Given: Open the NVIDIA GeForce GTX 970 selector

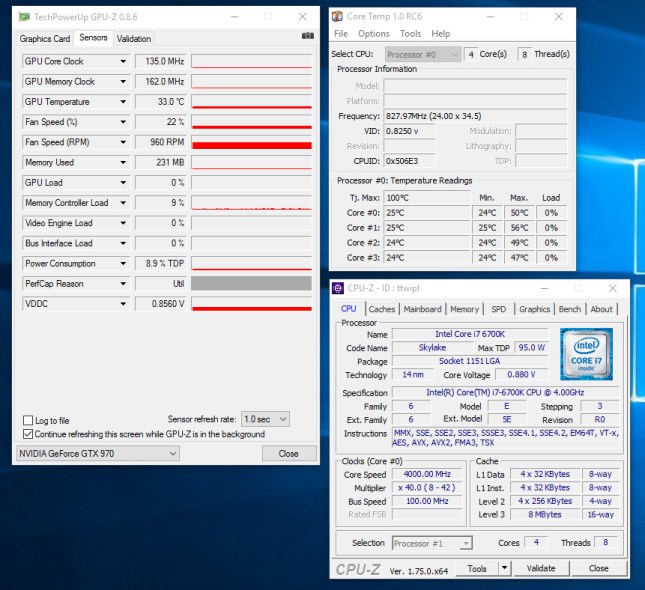Looking at the screenshot, I should click(98, 453).
